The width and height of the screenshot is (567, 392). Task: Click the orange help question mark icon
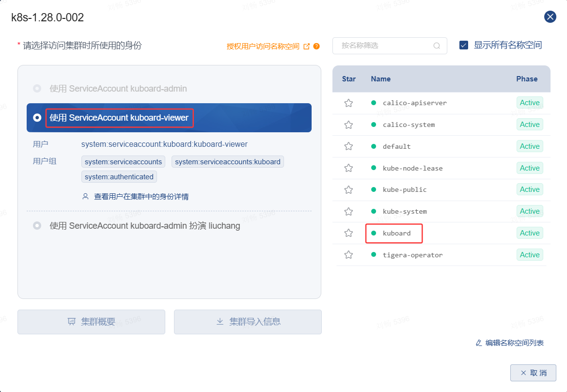tap(316, 47)
